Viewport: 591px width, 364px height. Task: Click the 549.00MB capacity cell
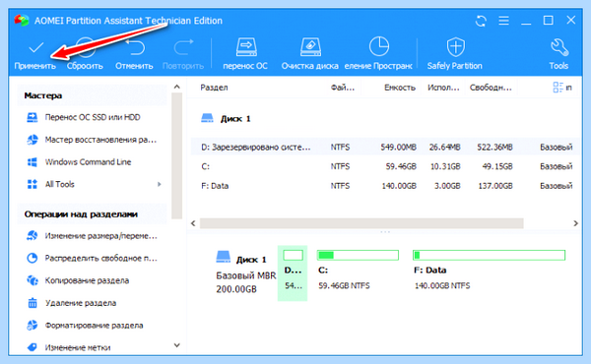point(398,148)
